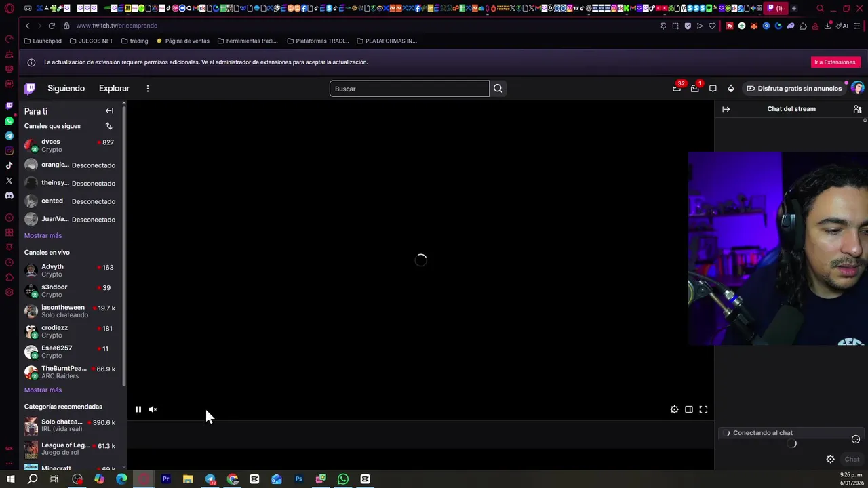Collapse the stream chat panel
Screen dimensions: 868x488
(726, 109)
